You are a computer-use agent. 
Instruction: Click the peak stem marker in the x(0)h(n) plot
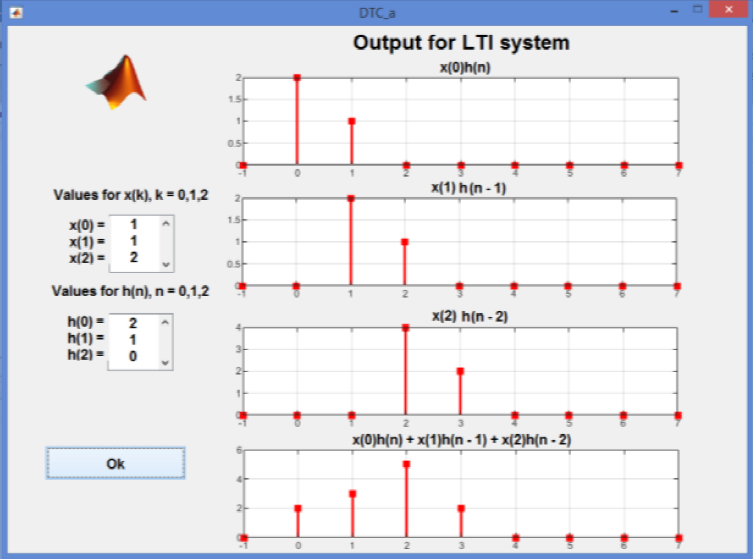pos(297,77)
